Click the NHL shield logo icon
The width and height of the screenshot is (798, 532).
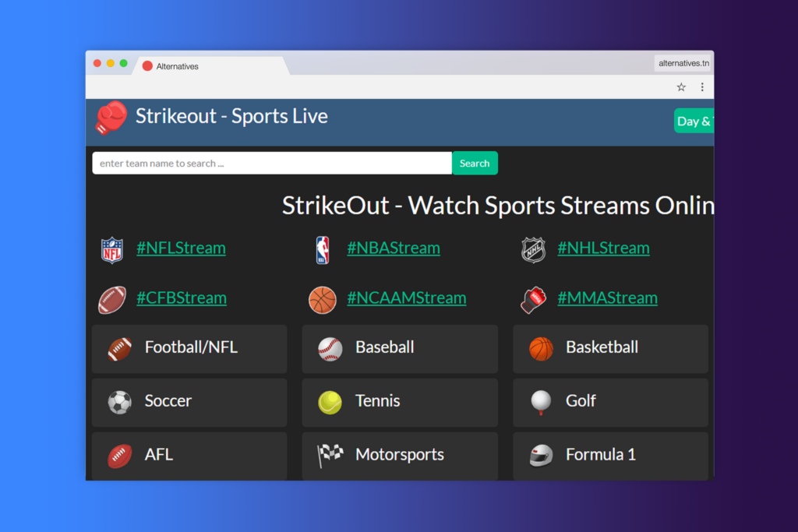533,250
